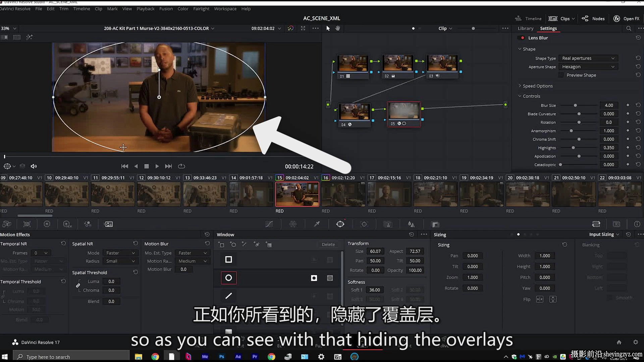The height and width of the screenshot is (362, 644).
Task: Keyframe the Blur Size diamond
Action: [x=628, y=105]
